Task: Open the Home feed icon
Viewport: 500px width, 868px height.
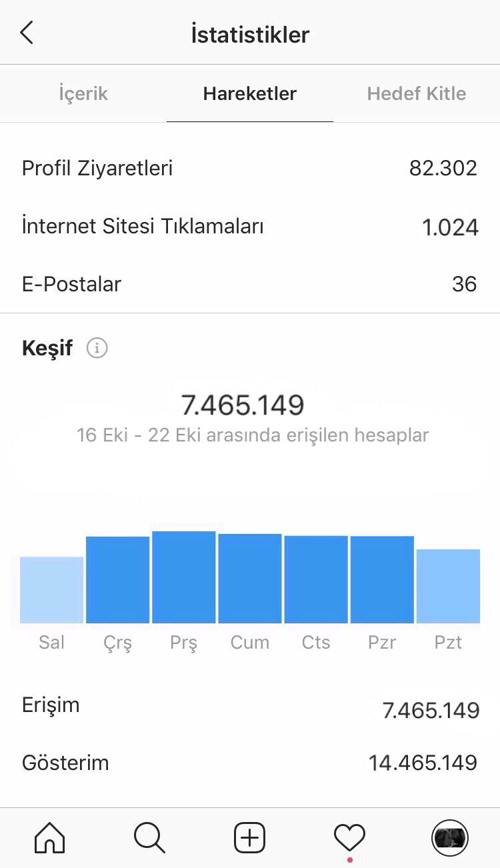Action: (x=50, y=837)
